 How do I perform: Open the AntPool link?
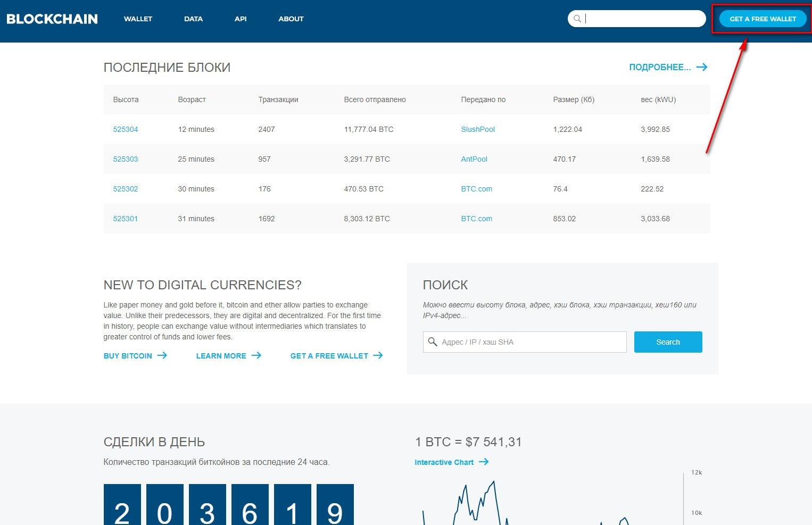coord(474,159)
